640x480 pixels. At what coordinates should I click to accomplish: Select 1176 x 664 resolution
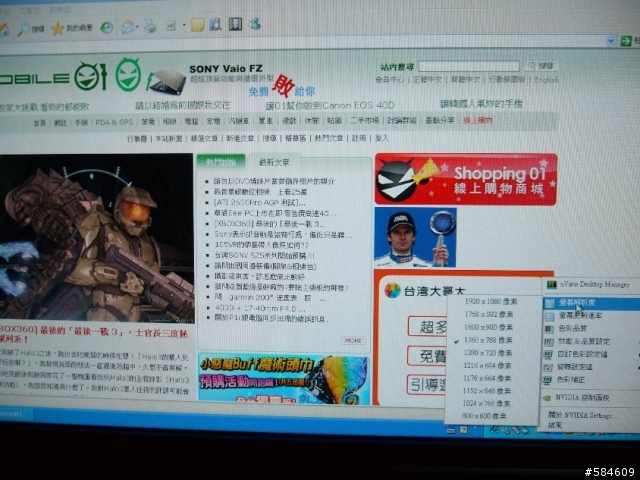(x=487, y=378)
